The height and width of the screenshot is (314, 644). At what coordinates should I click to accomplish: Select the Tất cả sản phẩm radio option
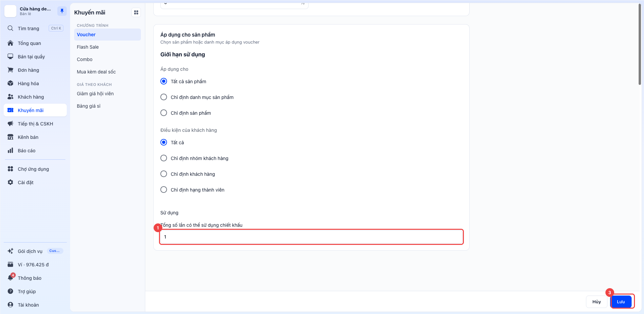164,81
